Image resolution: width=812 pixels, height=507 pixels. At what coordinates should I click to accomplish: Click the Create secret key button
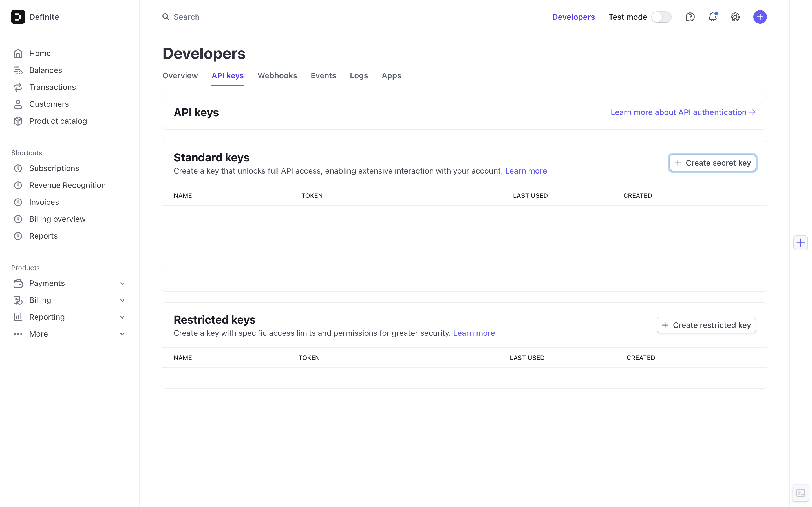point(712,163)
